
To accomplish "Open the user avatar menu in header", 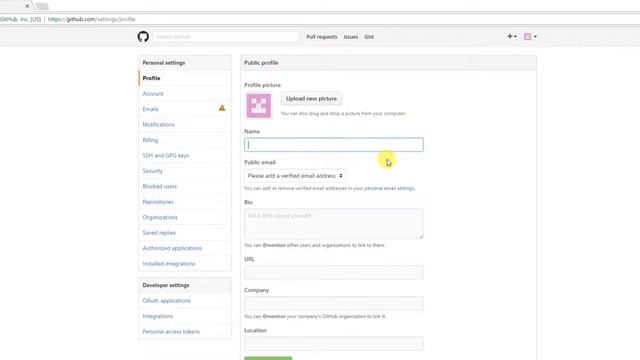I will click(530, 36).
